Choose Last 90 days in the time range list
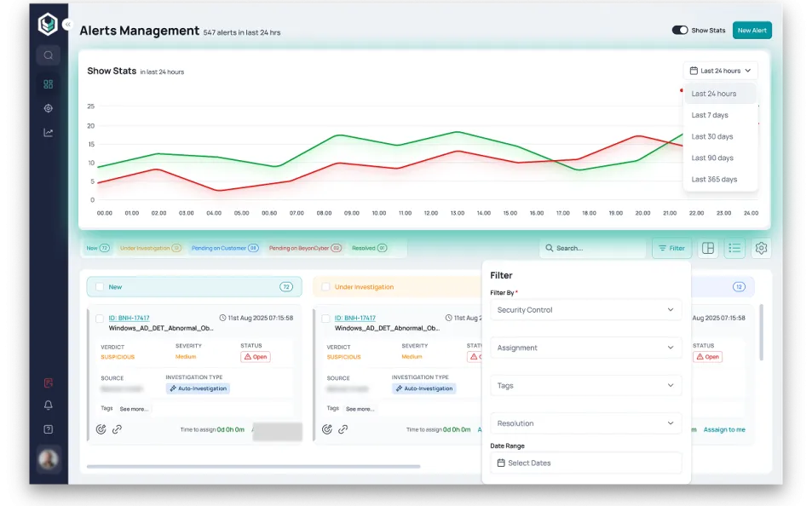This screenshot has width=812, height=506. [711, 158]
